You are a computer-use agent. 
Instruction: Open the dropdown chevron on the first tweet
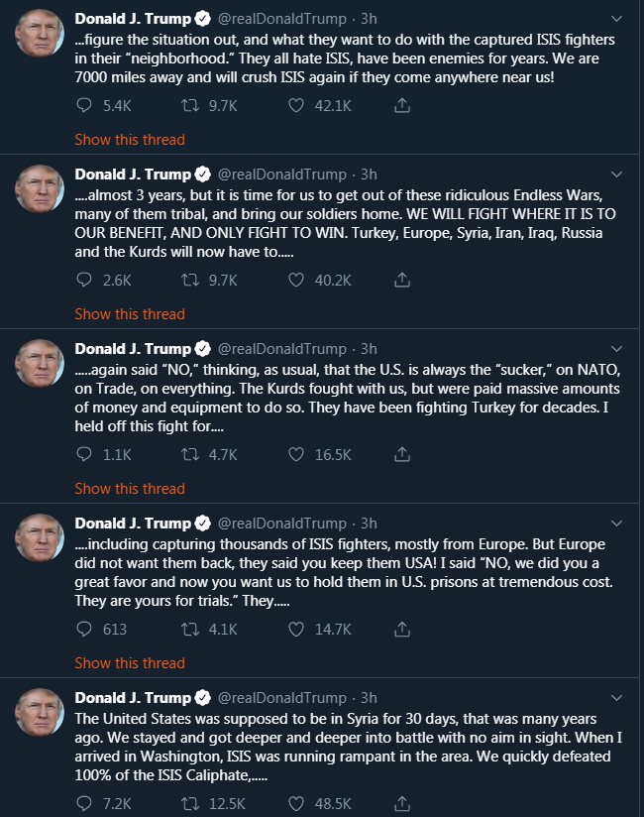click(x=617, y=18)
